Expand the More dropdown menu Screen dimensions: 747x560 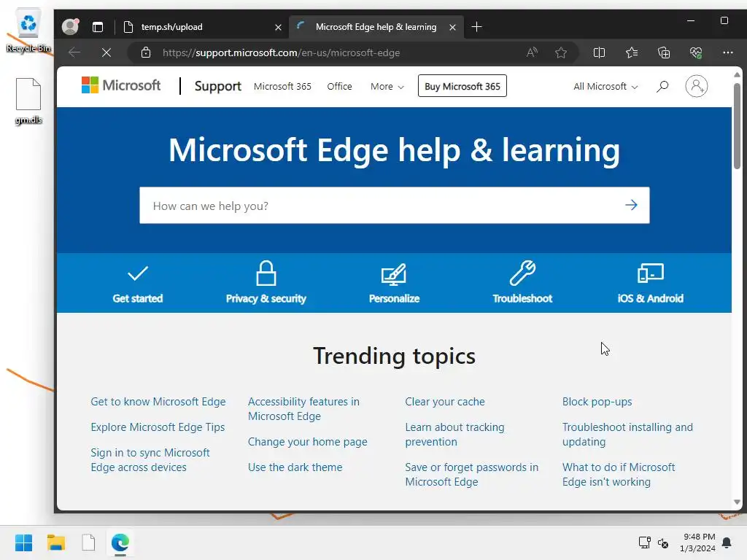[x=387, y=87]
